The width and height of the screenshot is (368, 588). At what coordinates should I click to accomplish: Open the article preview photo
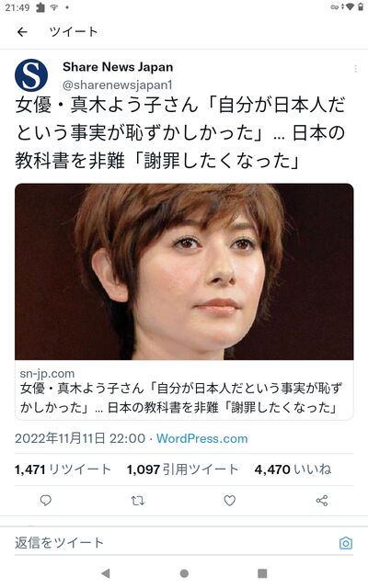tap(184, 272)
